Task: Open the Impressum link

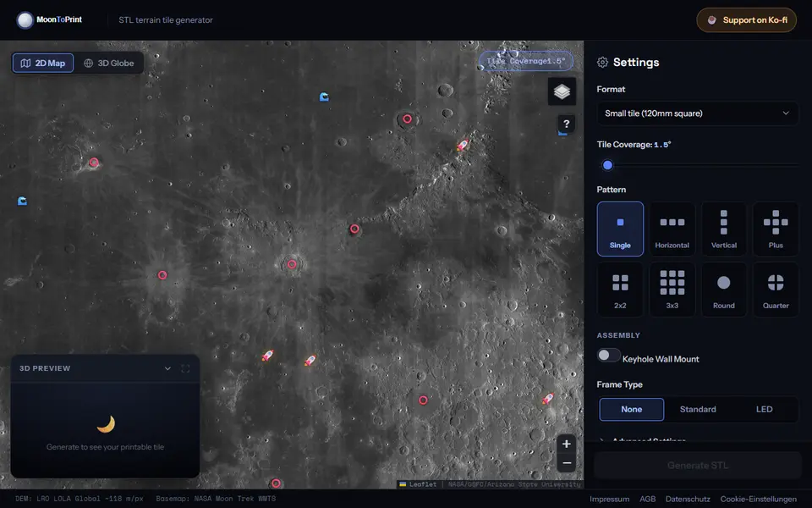Action: [610, 500]
